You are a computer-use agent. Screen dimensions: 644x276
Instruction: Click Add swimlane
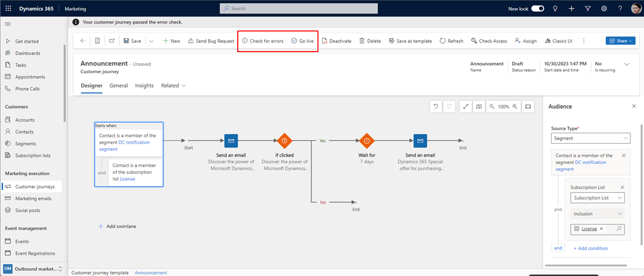[116, 226]
